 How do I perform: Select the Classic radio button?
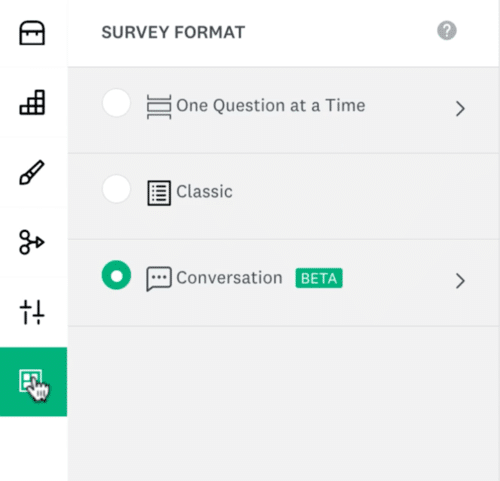(116, 189)
